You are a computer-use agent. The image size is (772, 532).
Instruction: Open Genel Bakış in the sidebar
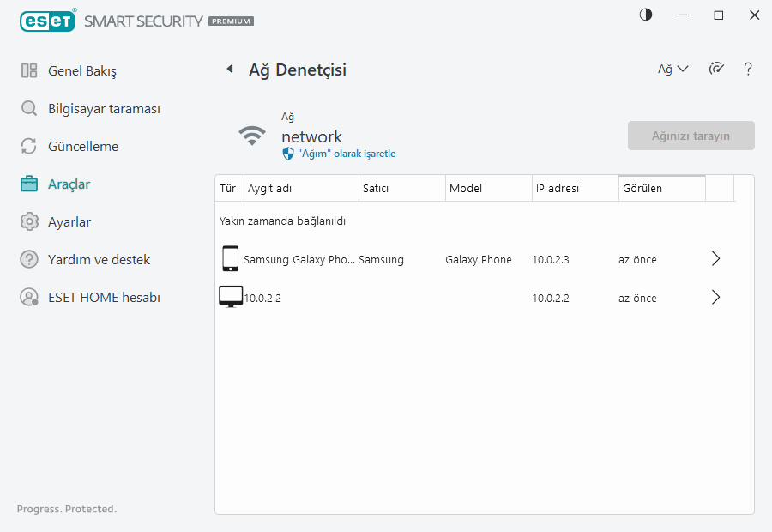point(81,70)
